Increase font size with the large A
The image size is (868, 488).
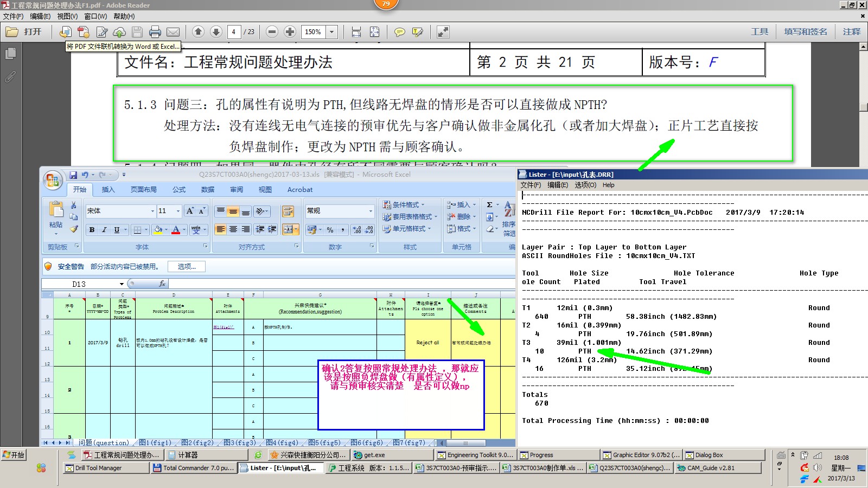pyautogui.click(x=189, y=211)
